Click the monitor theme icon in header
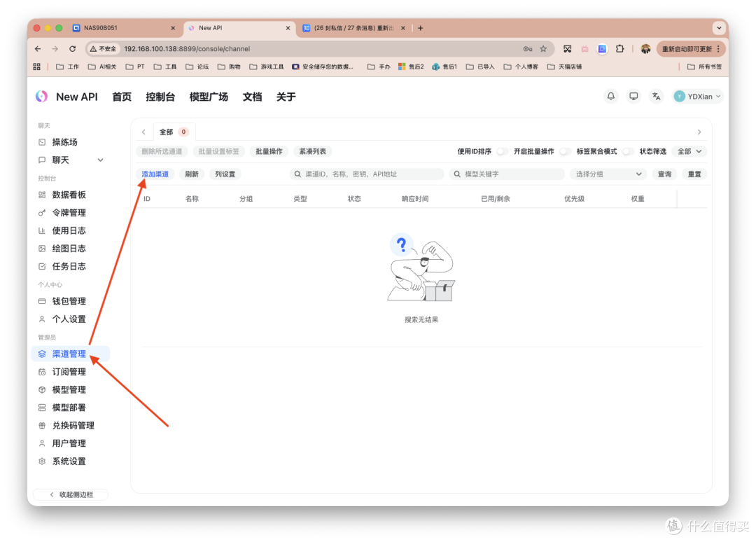This screenshot has height=542, width=756. tap(633, 97)
